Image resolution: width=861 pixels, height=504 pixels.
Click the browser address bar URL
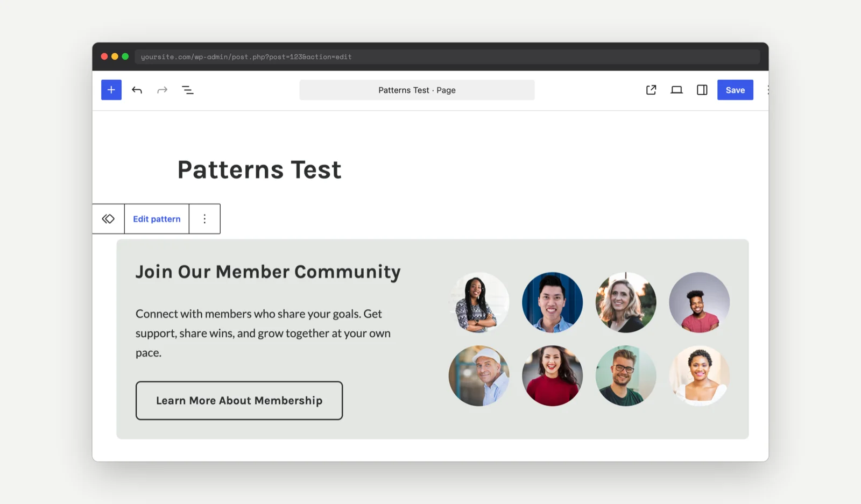(x=447, y=56)
